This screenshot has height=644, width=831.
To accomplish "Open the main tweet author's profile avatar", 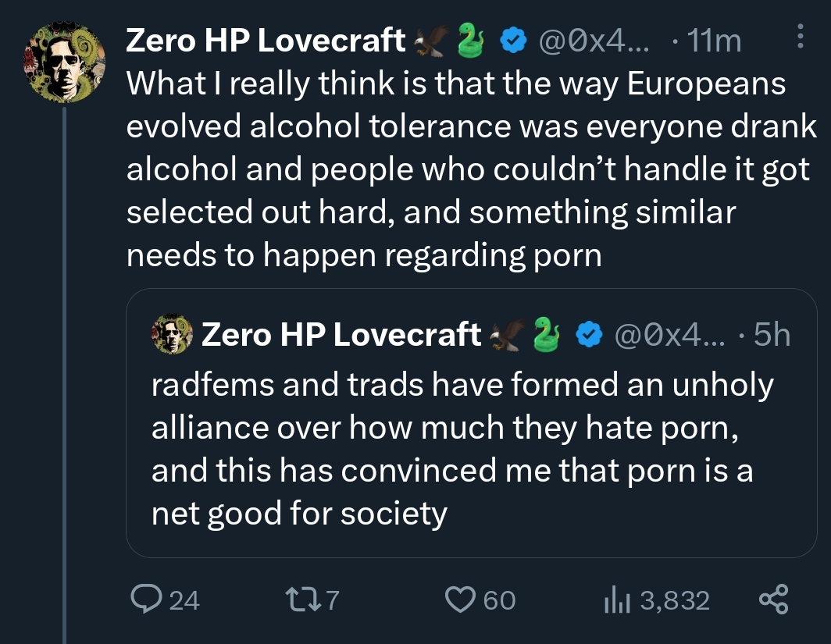I will pos(65,62).
